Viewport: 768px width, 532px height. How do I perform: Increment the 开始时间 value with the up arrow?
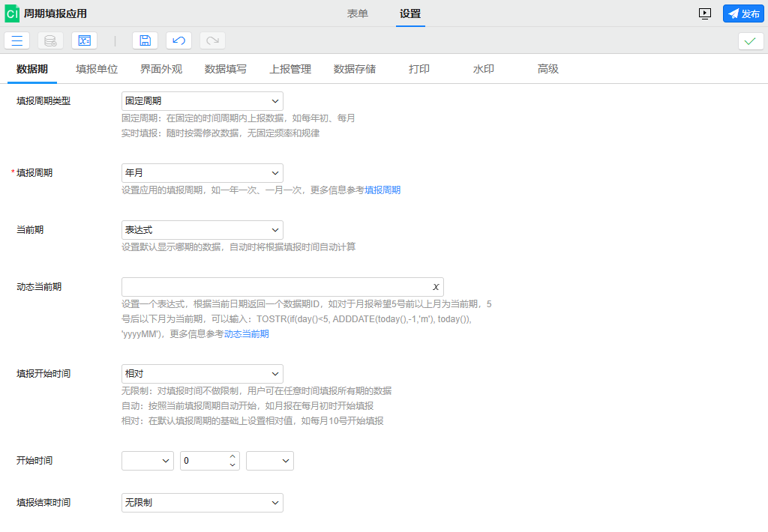tap(232, 456)
